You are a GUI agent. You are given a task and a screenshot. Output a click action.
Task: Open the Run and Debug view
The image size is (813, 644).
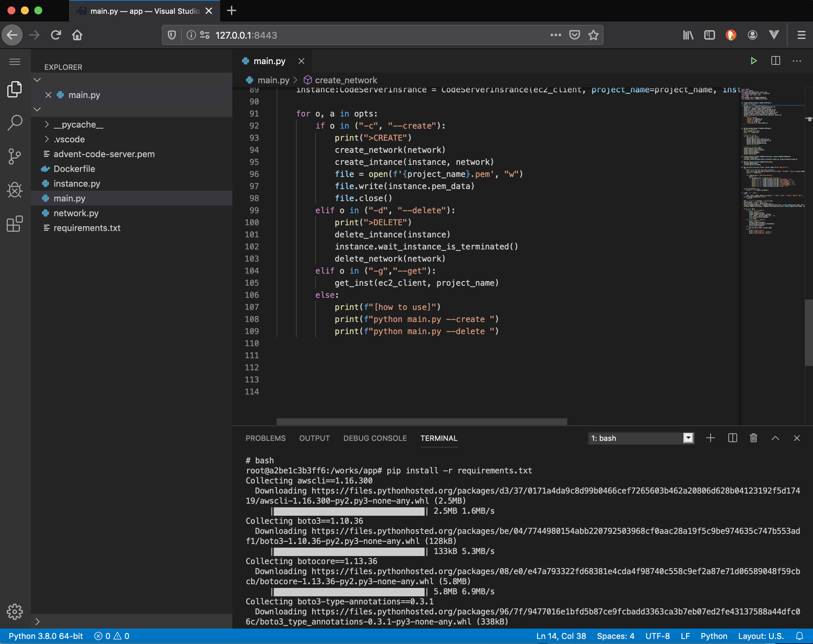pos(15,190)
